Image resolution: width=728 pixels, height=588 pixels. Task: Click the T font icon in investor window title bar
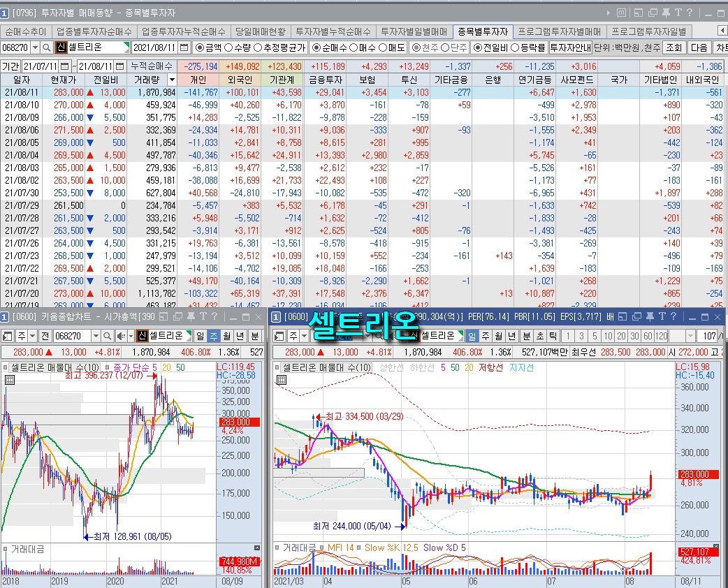(678, 13)
